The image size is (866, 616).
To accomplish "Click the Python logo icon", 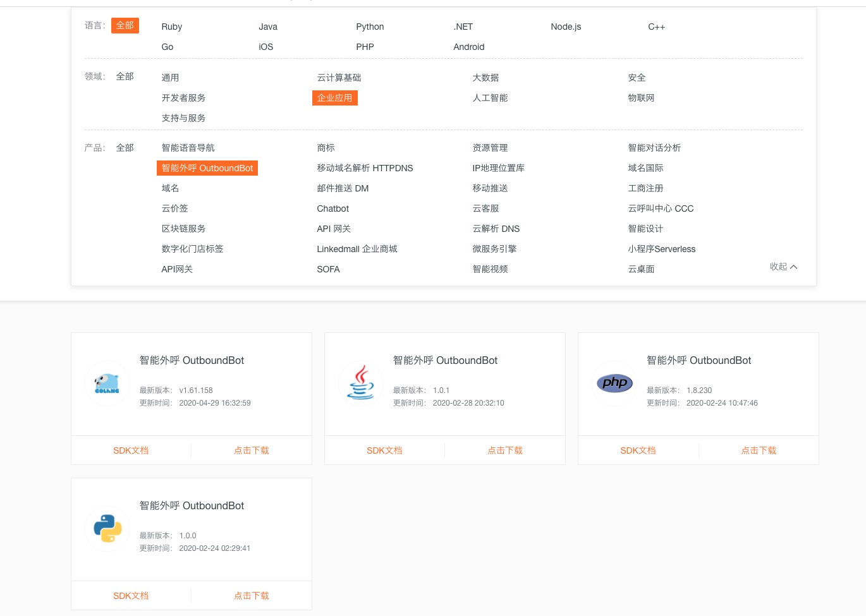I will coord(107,528).
